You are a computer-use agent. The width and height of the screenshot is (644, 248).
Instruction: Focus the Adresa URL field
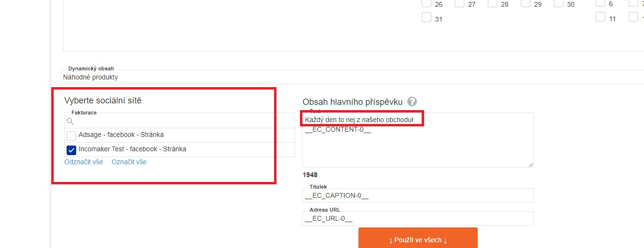(x=418, y=218)
